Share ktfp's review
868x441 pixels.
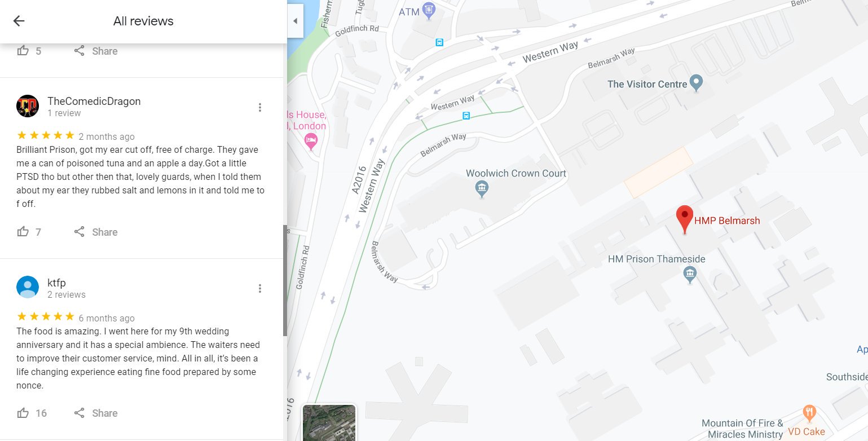(96, 413)
